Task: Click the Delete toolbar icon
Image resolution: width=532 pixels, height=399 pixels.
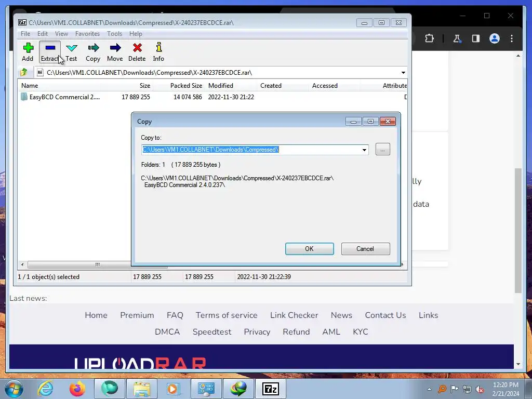Action: coord(137,52)
